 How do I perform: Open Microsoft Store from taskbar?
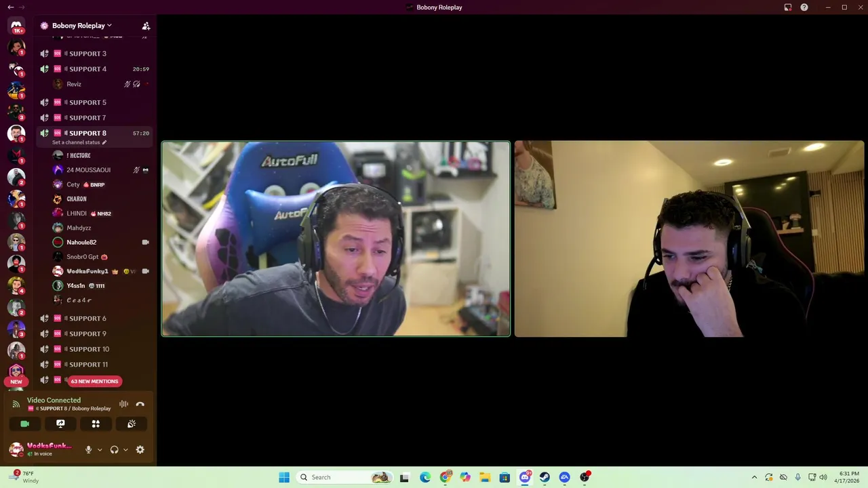coord(505,477)
